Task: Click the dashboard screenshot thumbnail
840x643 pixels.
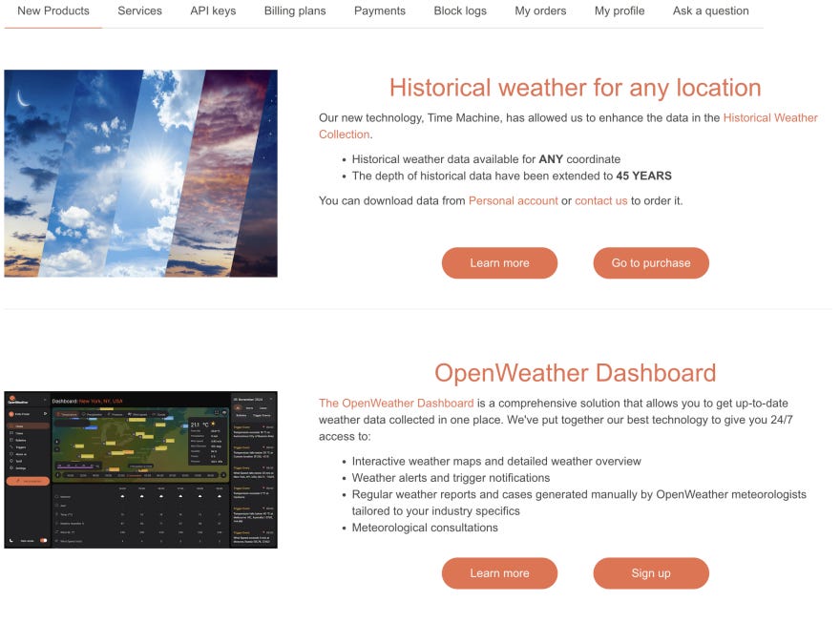Action: point(141,469)
